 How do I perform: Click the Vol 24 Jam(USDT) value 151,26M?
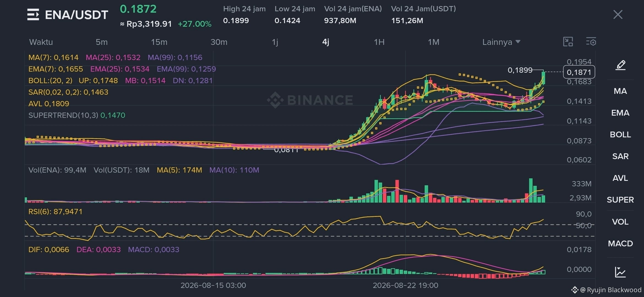(x=407, y=21)
